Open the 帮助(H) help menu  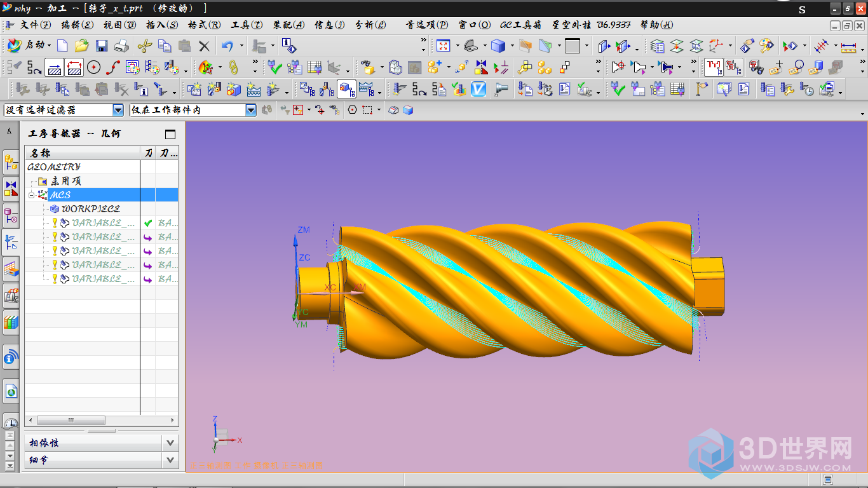pos(656,25)
